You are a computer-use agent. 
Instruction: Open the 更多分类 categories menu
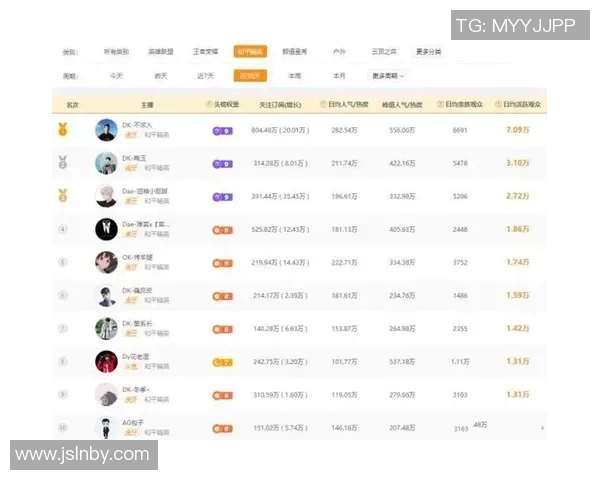point(429,51)
